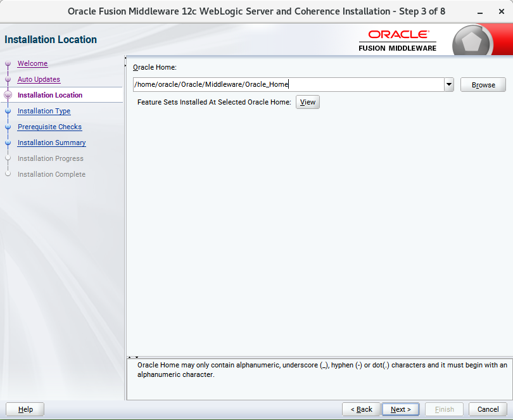The height and width of the screenshot is (420, 513).
Task: Proceed with the Next button
Action: point(400,409)
